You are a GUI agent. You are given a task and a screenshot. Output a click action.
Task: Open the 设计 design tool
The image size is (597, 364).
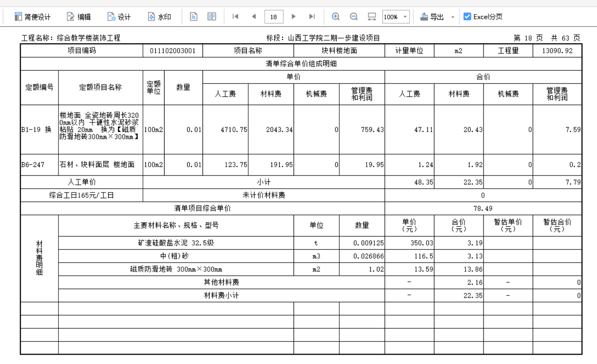pos(119,17)
